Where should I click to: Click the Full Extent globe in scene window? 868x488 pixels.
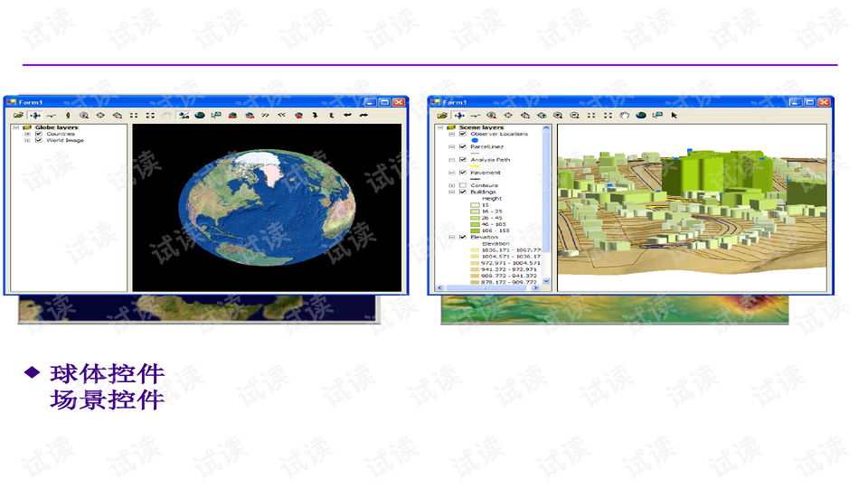pyautogui.click(x=641, y=115)
